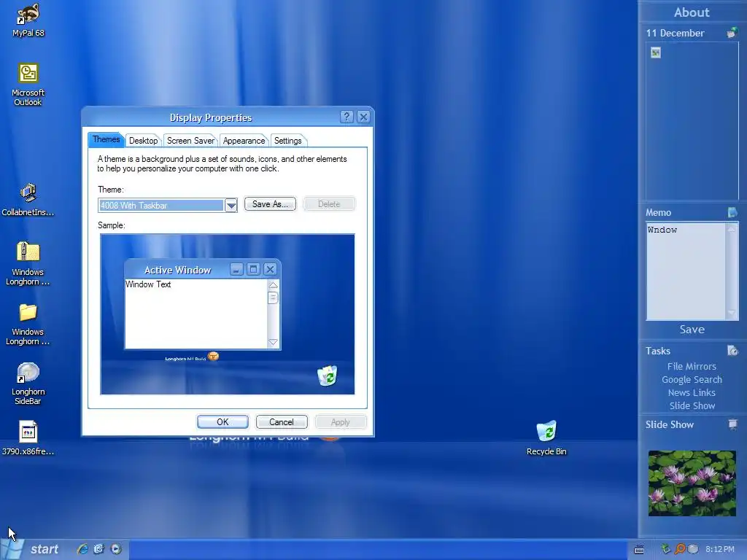Open the Slide Show link in Tasks

click(x=692, y=405)
